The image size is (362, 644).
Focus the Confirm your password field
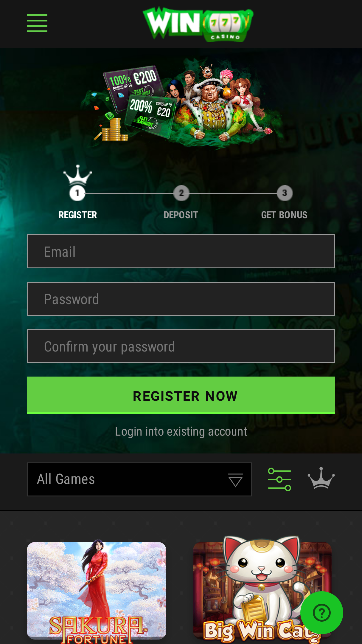pyautogui.click(x=181, y=346)
